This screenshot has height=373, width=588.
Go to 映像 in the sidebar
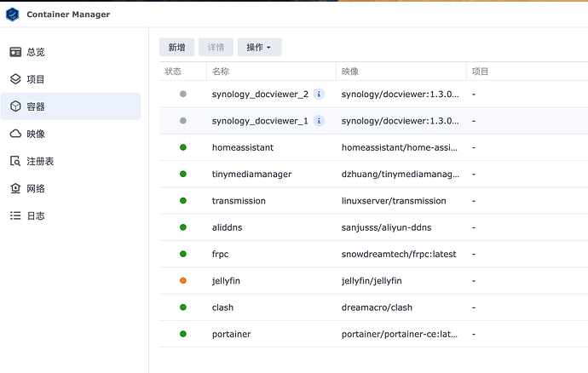(36, 134)
